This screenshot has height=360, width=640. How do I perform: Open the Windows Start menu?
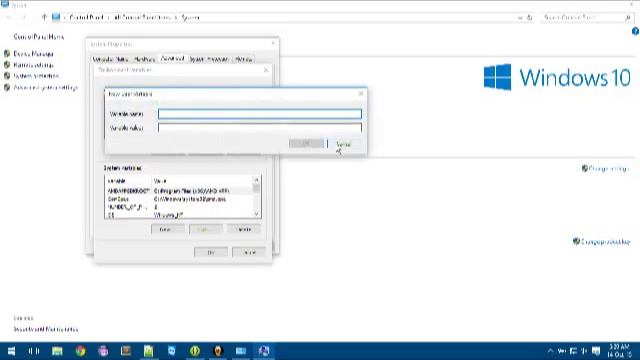coord(11,351)
